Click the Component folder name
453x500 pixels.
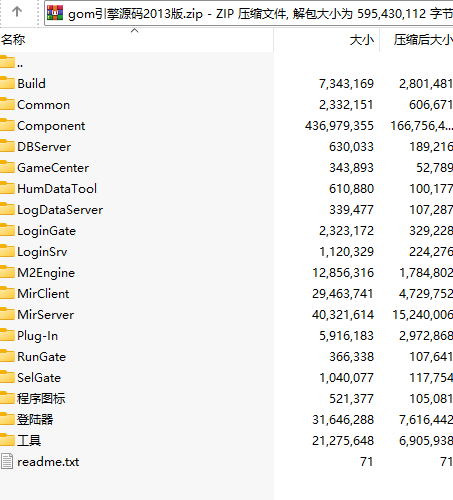51,126
